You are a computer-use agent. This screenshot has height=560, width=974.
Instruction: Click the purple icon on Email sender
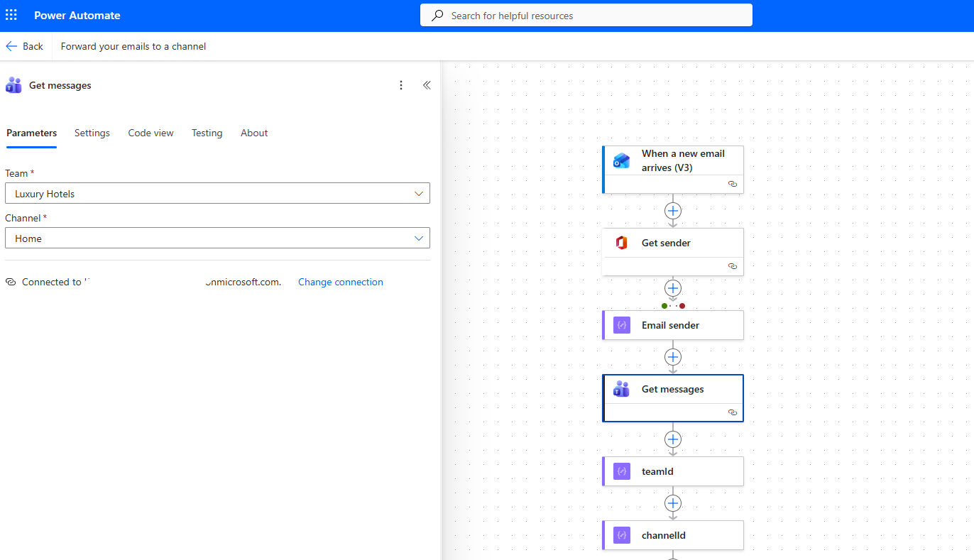pos(622,325)
